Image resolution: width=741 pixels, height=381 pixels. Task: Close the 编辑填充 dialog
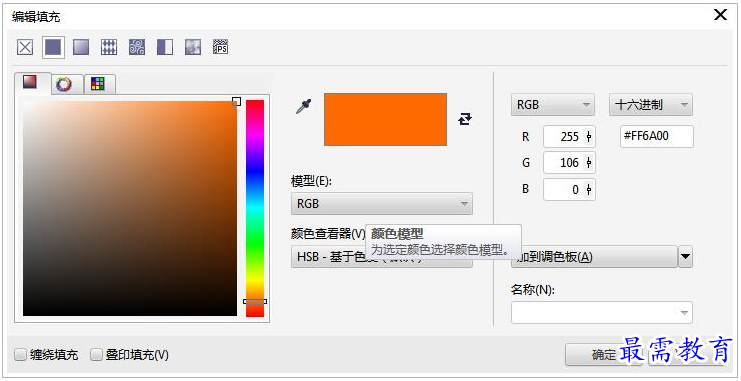pyautogui.click(x=720, y=15)
